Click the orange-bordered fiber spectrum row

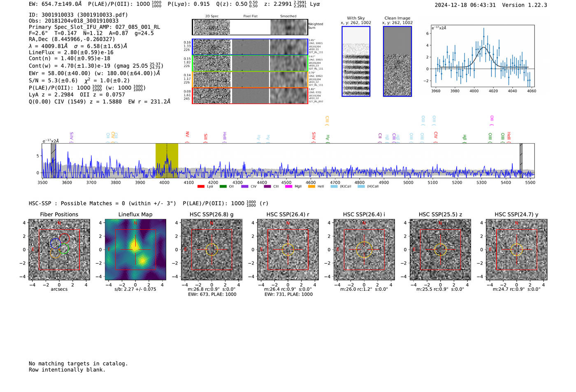(x=250, y=79)
